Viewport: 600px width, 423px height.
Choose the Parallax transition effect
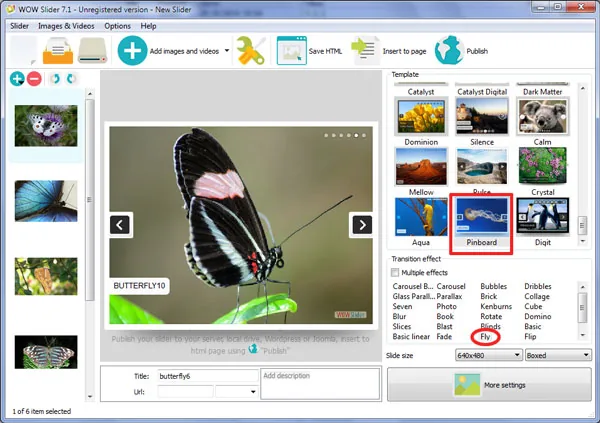(449, 296)
